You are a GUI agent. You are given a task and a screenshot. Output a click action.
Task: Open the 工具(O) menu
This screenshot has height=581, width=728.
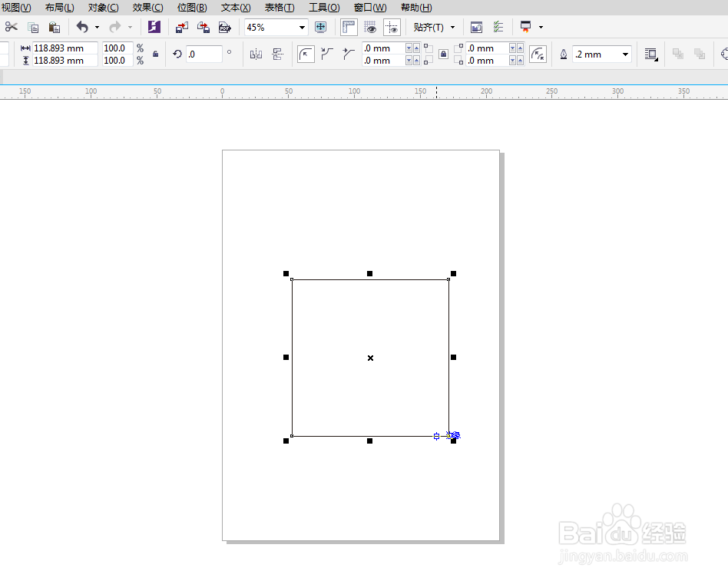click(325, 8)
